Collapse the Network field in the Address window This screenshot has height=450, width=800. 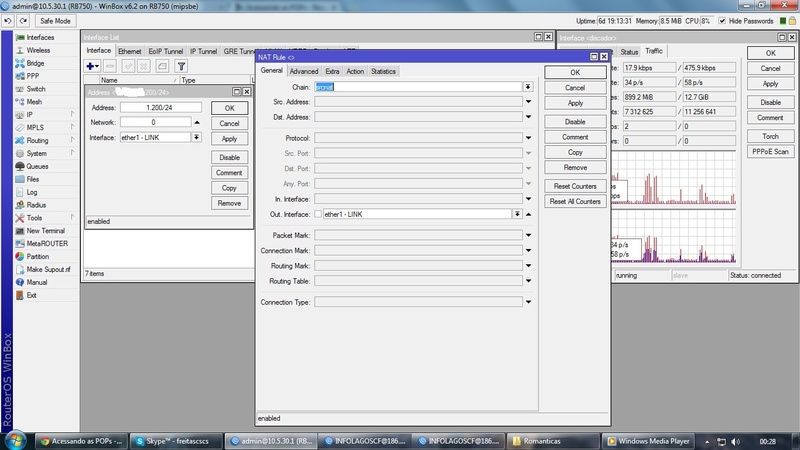197,122
